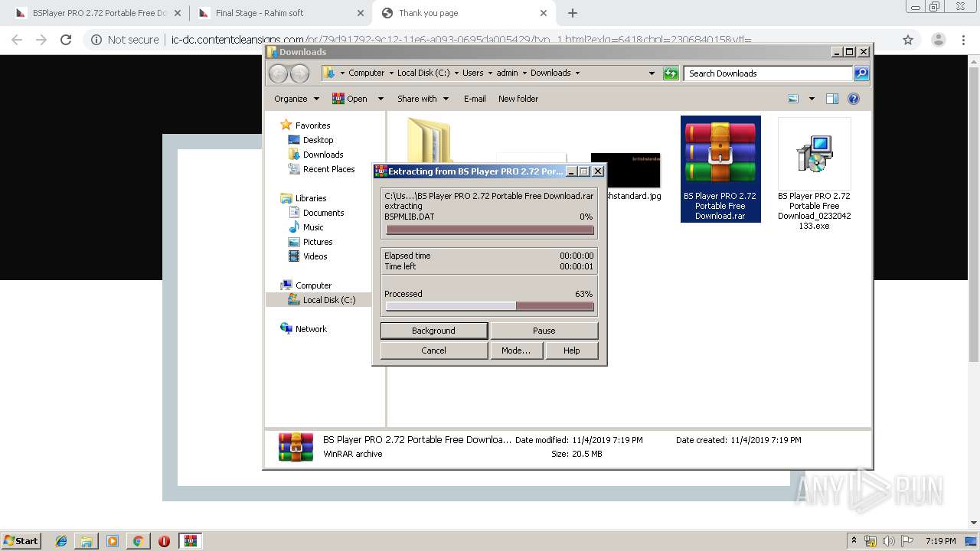Open the Share with dropdown
This screenshot has width=980, height=551.
(423, 99)
